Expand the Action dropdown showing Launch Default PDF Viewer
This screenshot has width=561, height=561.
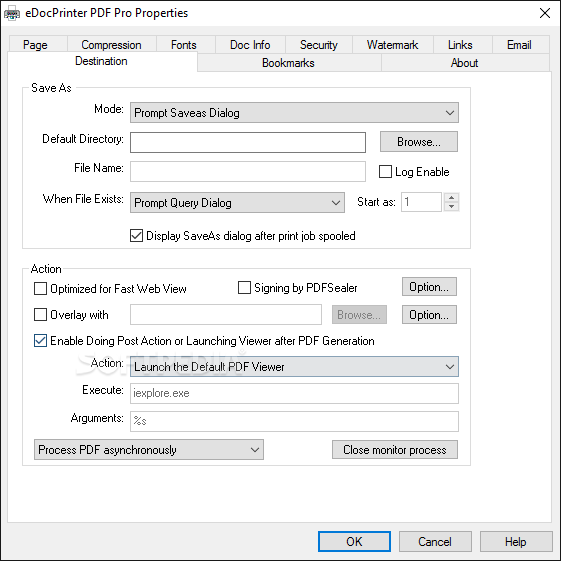pyautogui.click(x=294, y=366)
